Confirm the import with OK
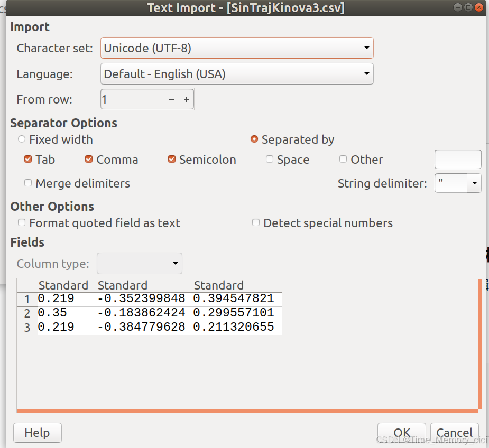 pos(401,432)
